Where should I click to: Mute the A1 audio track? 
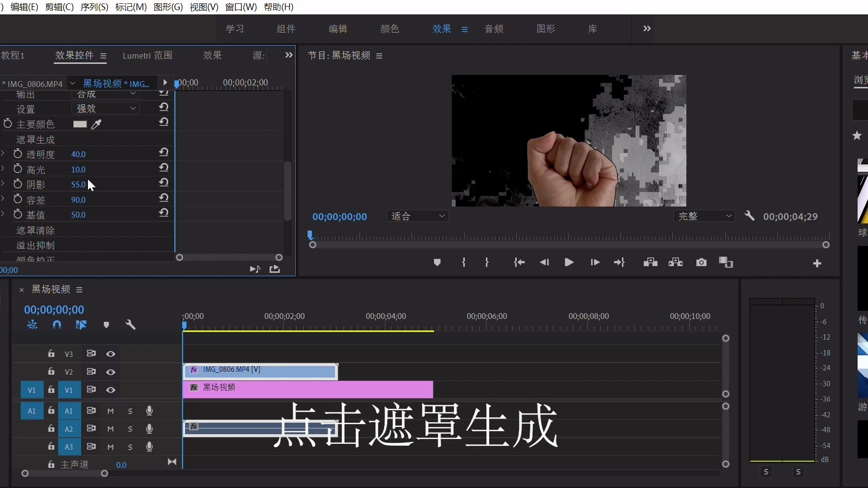tap(111, 411)
